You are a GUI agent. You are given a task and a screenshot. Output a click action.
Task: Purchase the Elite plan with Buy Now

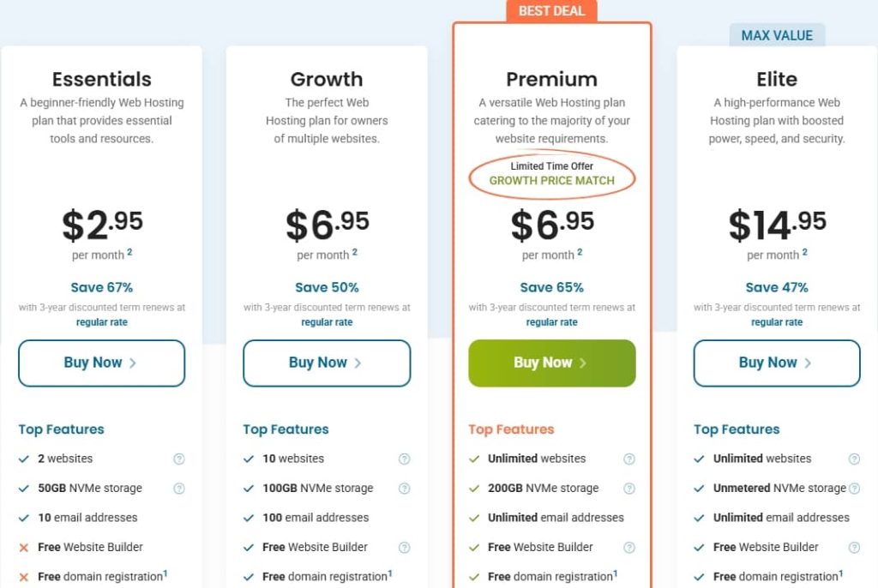pos(777,363)
